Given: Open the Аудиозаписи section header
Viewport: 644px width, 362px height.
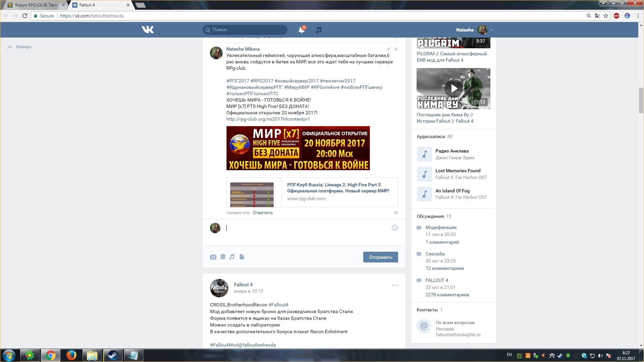Looking at the screenshot, I should point(434,136).
